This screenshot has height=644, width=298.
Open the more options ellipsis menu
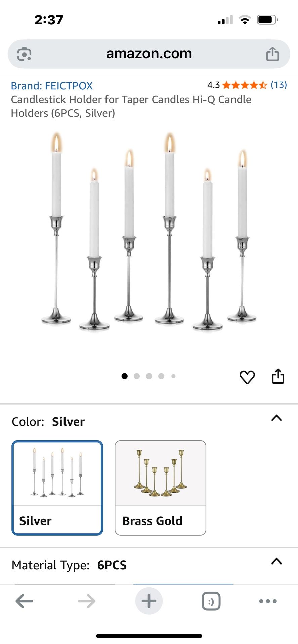267,601
